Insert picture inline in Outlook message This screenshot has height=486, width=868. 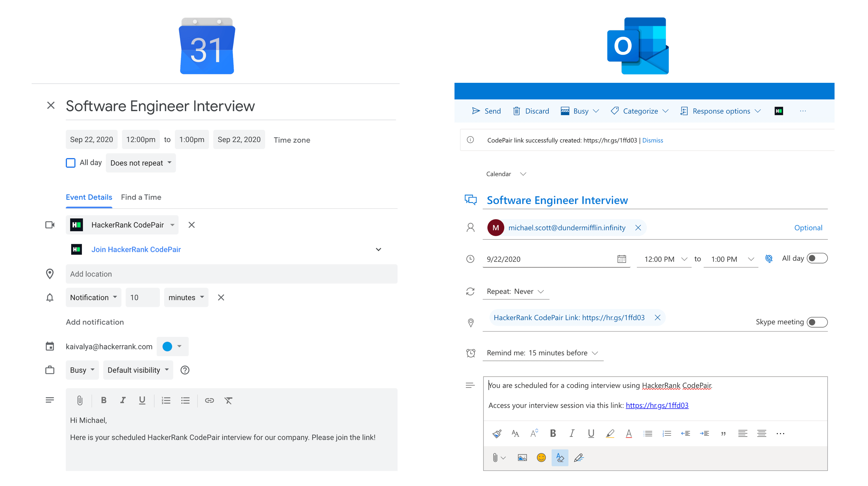click(522, 458)
